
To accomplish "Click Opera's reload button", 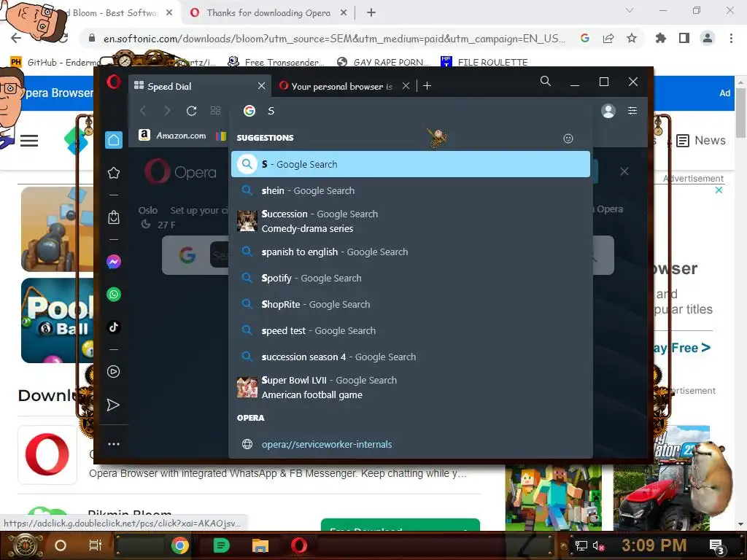I will 192,111.
